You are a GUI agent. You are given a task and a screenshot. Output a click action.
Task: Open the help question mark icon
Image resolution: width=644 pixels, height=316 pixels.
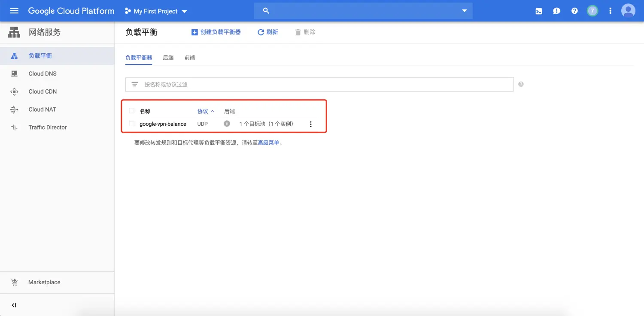point(574,11)
